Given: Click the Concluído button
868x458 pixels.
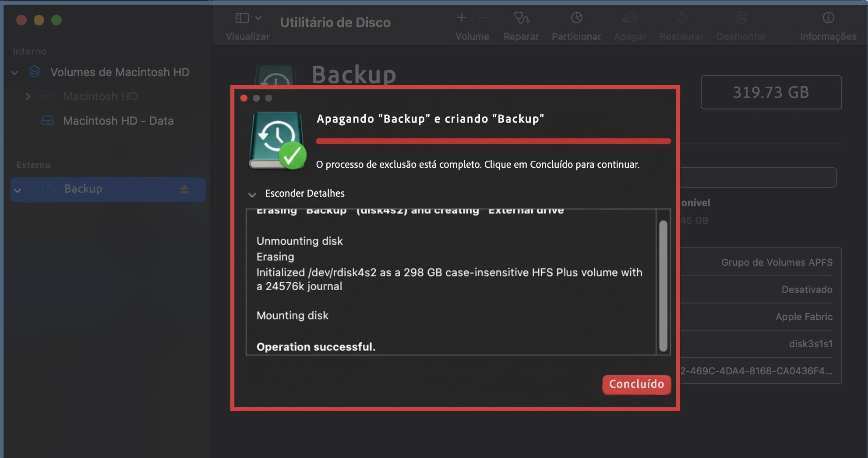Looking at the screenshot, I should click(x=636, y=384).
